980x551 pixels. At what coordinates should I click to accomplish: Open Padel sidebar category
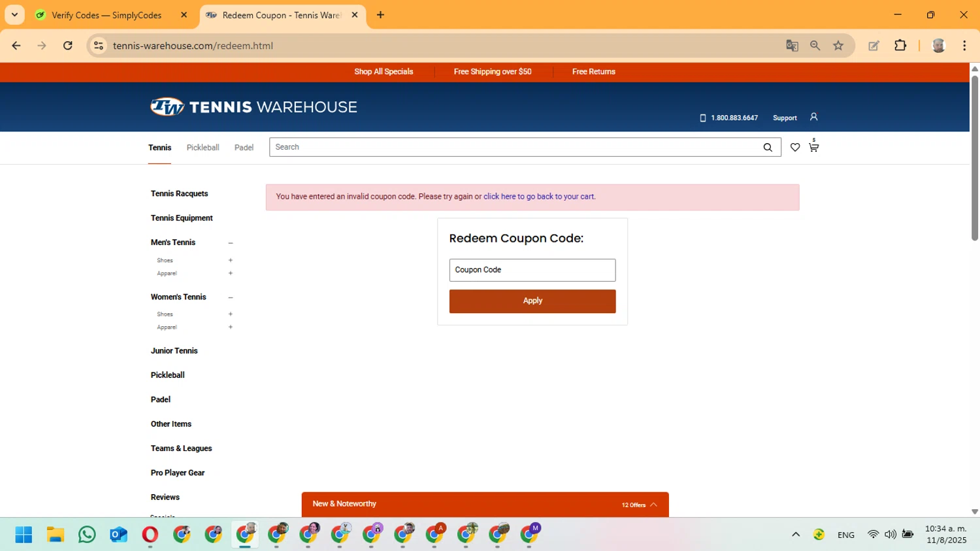point(160,399)
